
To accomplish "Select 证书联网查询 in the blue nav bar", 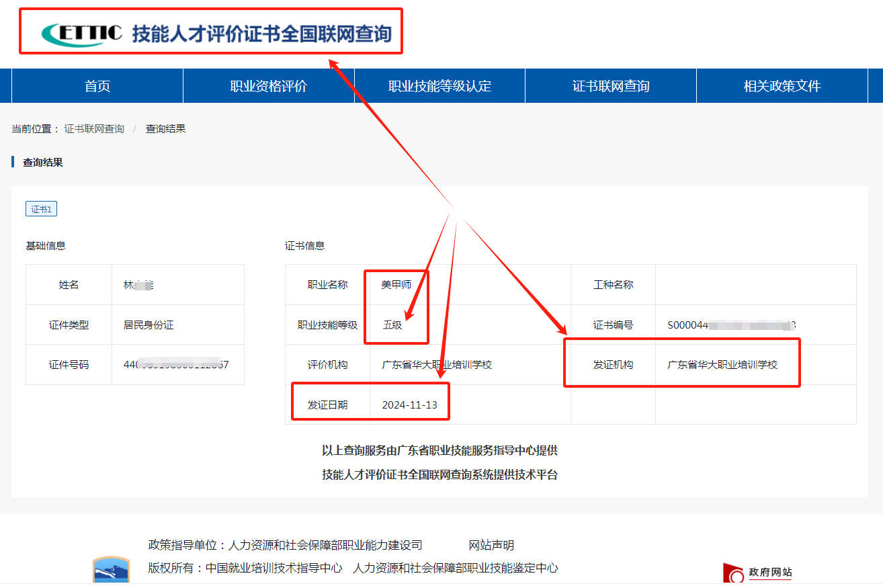I will point(610,86).
